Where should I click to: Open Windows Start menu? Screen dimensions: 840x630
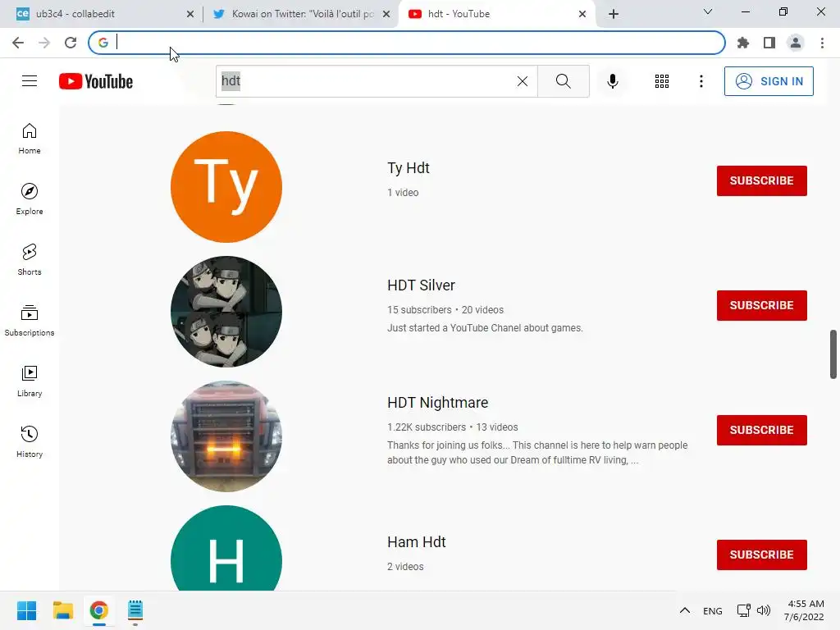coord(26,610)
